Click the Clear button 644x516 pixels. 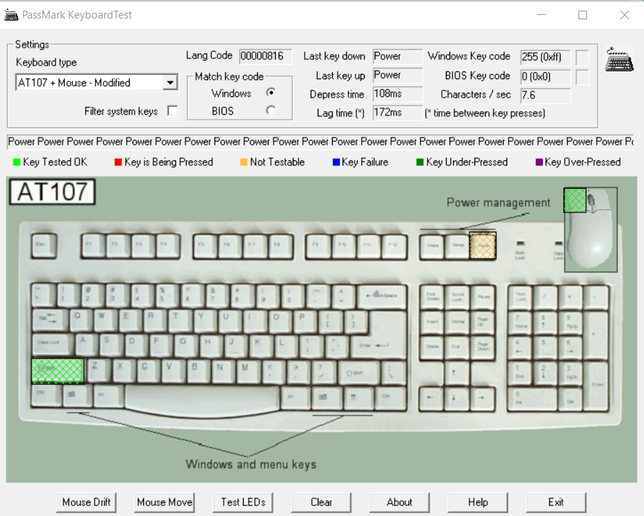pyautogui.click(x=321, y=502)
